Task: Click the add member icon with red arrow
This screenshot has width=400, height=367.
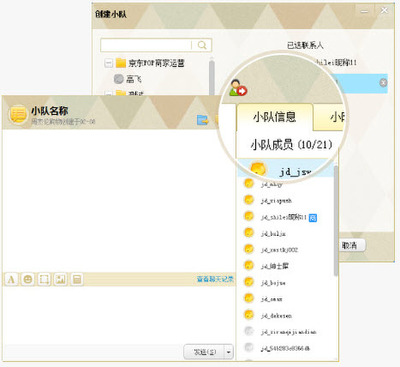Action: [x=238, y=88]
